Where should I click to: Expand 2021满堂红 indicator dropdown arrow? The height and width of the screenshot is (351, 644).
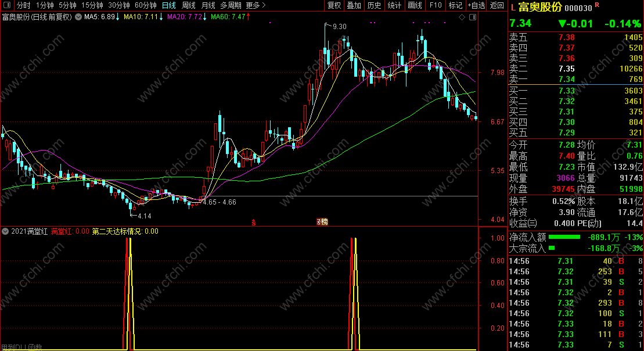5,231
